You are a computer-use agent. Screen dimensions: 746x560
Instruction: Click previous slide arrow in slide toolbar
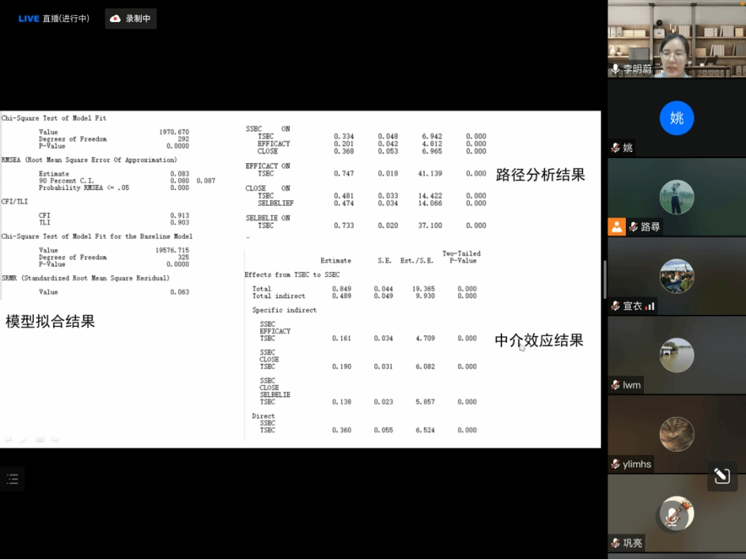pos(8,439)
